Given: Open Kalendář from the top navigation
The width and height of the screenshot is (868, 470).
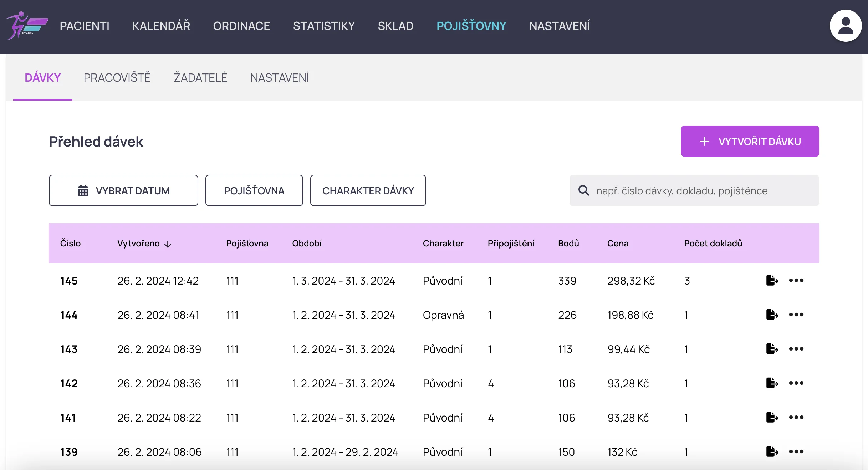Looking at the screenshot, I should (161, 26).
